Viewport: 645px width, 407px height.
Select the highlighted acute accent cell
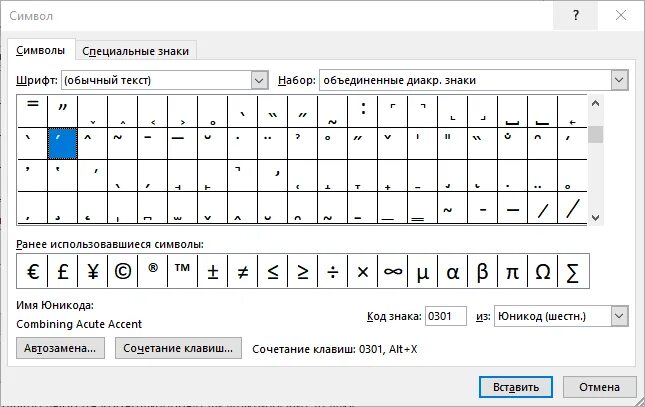click(63, 144)
